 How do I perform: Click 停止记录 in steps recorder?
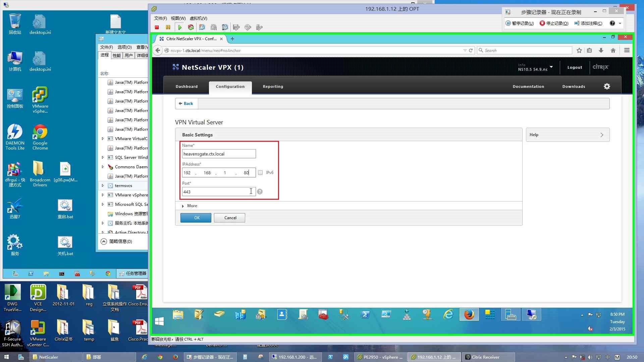pos(554,23)
